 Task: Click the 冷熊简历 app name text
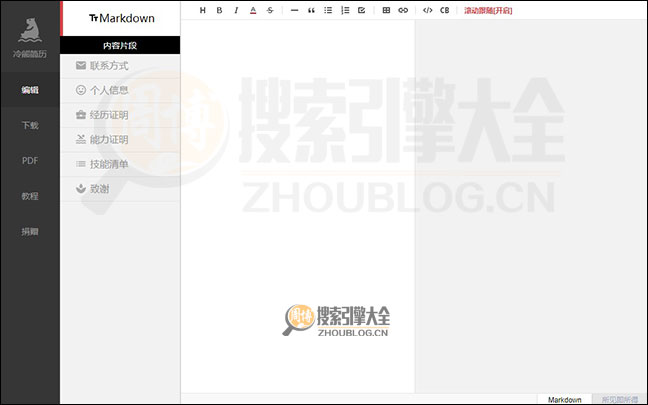(30, 54)
